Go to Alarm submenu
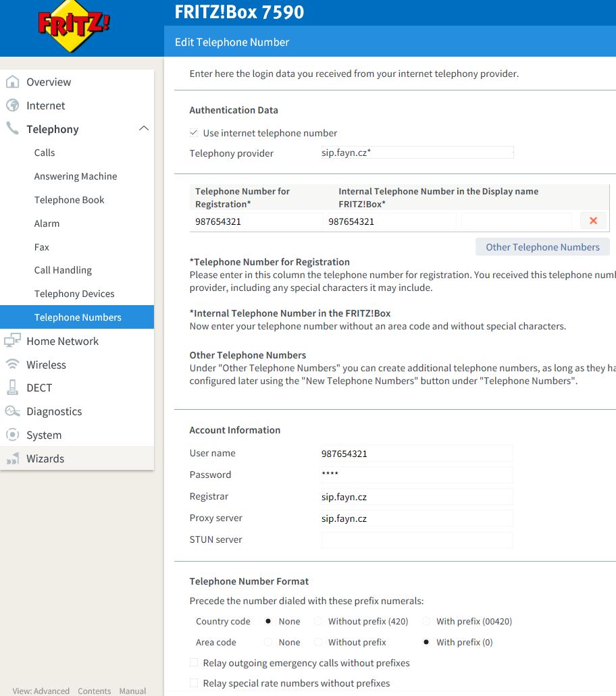 coord(47,223)
